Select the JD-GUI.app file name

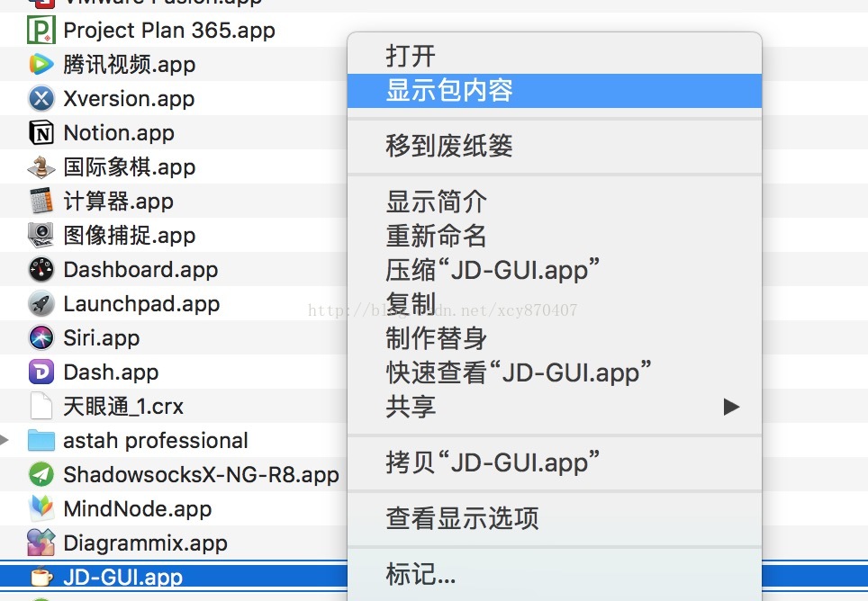tap(122, 578)
